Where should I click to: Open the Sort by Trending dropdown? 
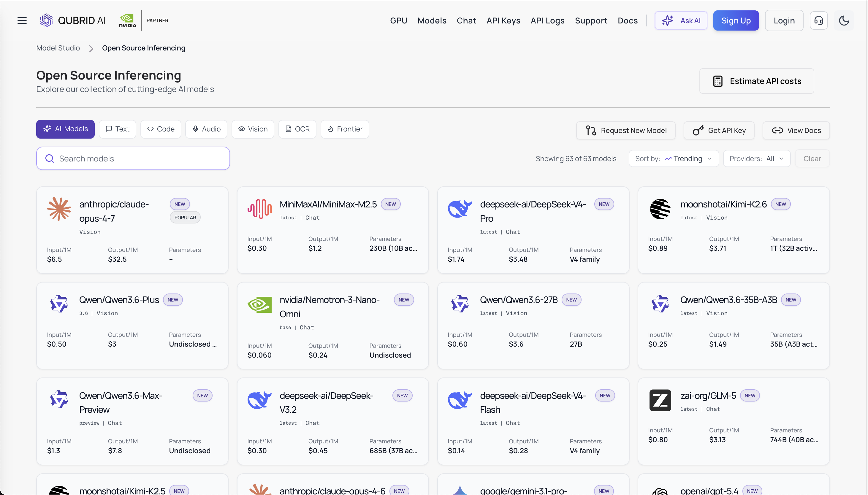[674, 158]
